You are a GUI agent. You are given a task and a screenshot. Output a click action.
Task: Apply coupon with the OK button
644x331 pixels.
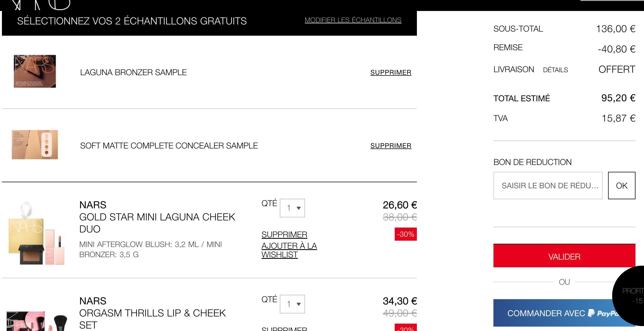622,186
